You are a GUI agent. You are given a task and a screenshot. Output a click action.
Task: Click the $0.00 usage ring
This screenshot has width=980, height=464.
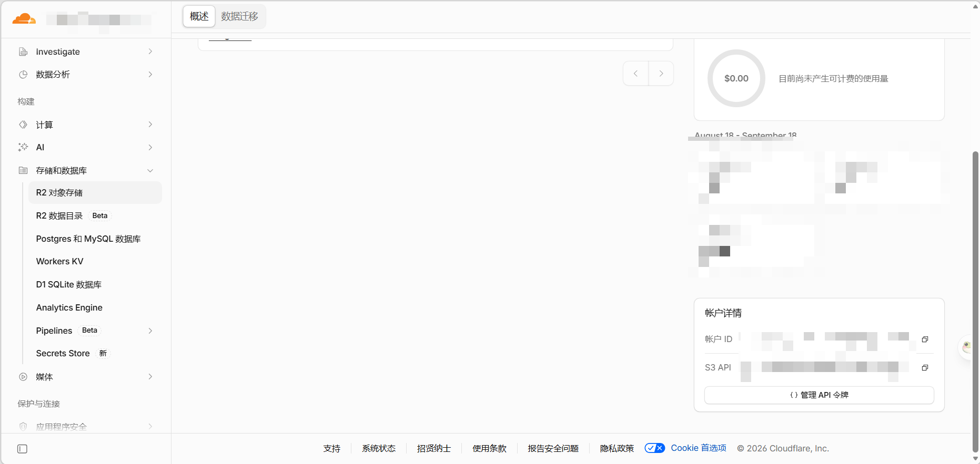(736, 78)
